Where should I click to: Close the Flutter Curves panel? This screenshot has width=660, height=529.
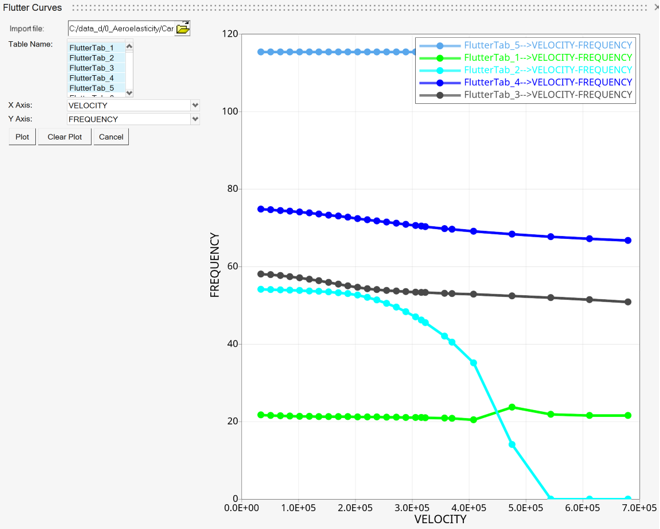tap(655, 7)
